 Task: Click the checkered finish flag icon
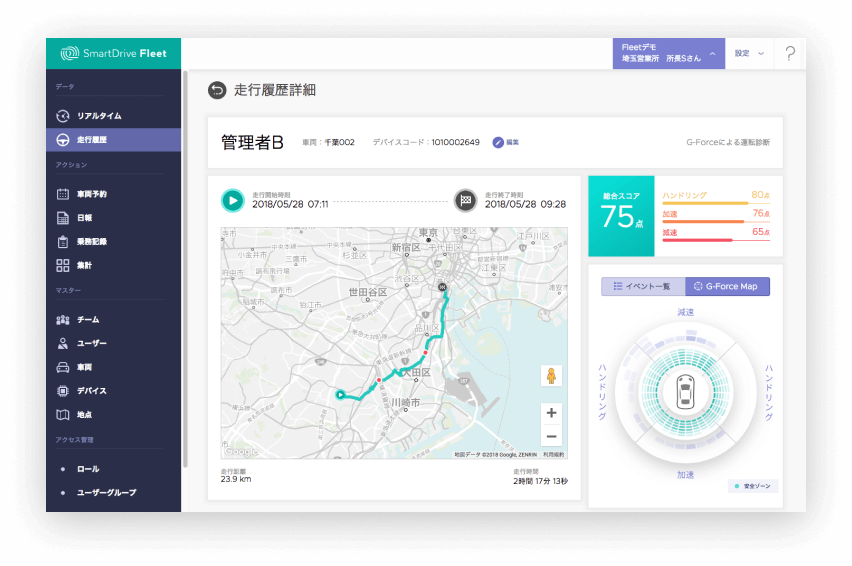coord(466,200)
